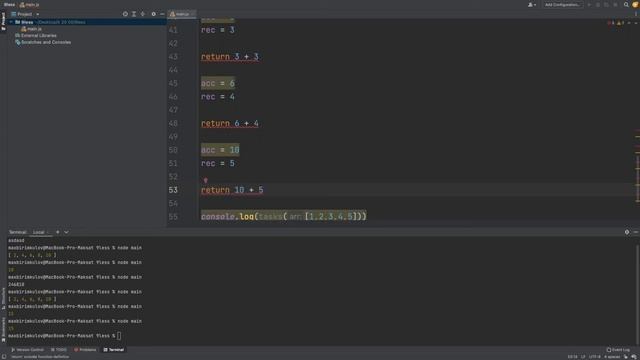The height and width of the screenshot is (360, 640).
Task: Click the cursor position in status bar
Action: (x=572, y=356)
